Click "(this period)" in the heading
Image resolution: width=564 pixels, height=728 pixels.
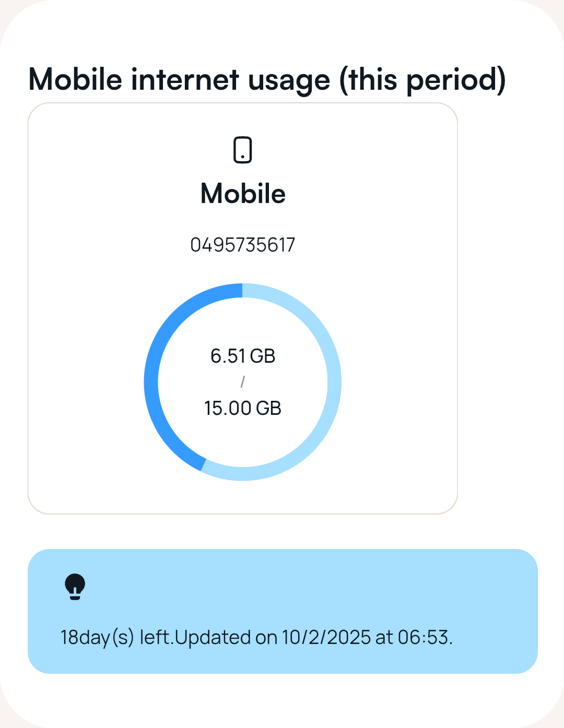[422, 80]
